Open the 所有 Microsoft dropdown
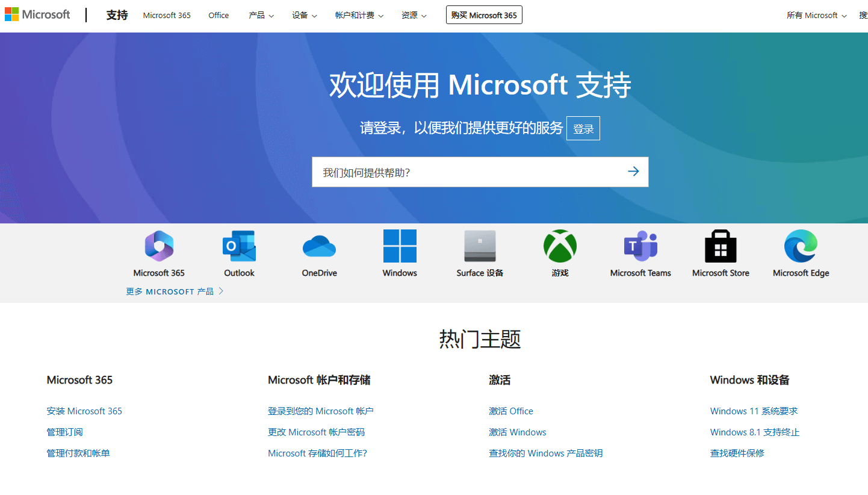Screen dimensions: 868x495 point(816,15)
